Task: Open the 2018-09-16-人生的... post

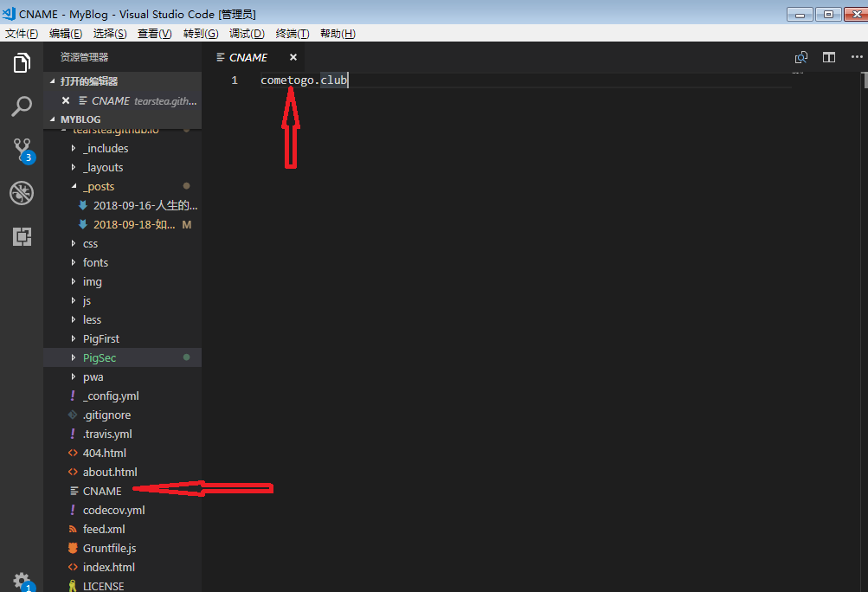Action: pos(145,205)
